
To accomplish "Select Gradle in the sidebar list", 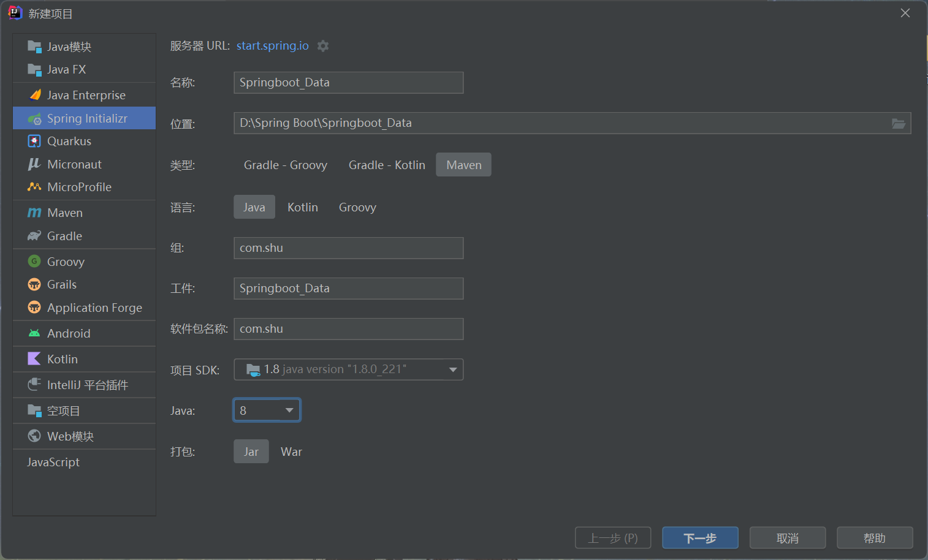I will click(x=85, y=236).
